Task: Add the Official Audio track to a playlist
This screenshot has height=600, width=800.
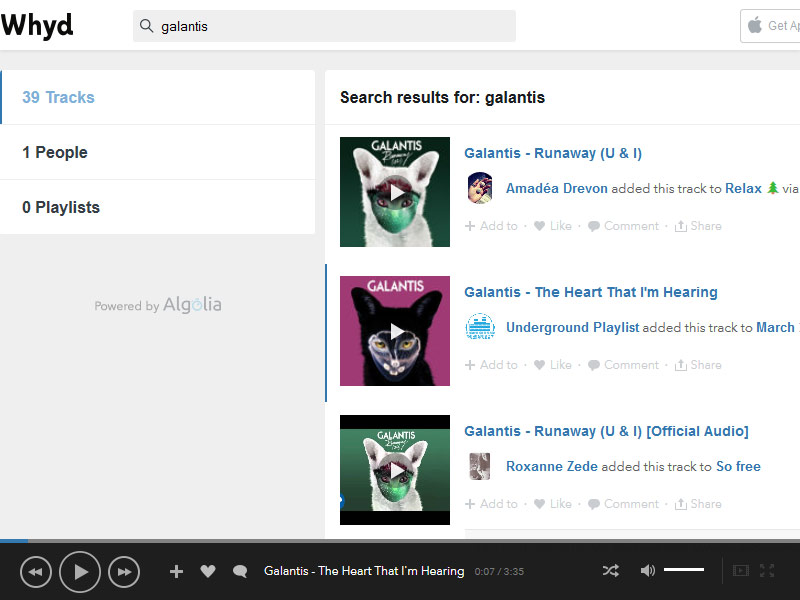Action: click(x=491, y=504)
